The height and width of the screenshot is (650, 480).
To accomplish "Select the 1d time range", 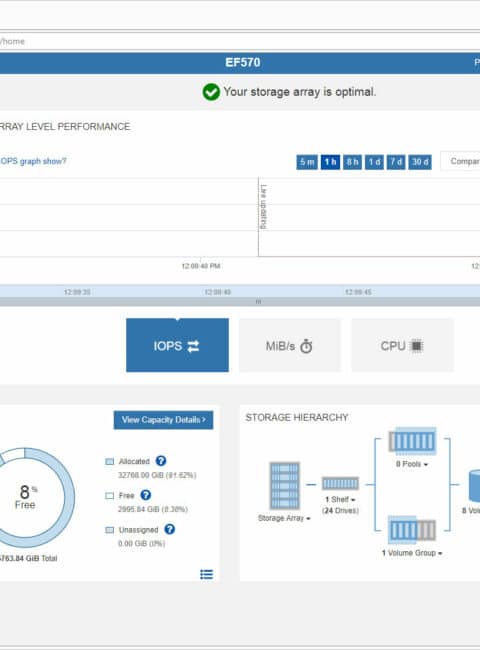I will coord(375,162).
